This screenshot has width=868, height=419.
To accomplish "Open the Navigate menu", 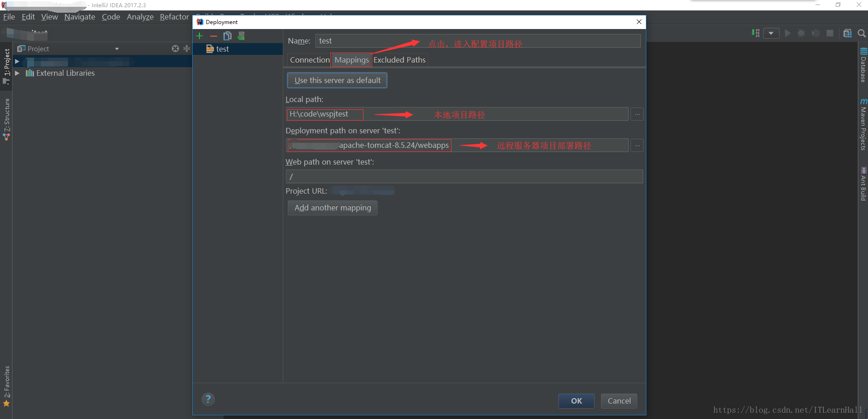I will (x=80, y=17).
